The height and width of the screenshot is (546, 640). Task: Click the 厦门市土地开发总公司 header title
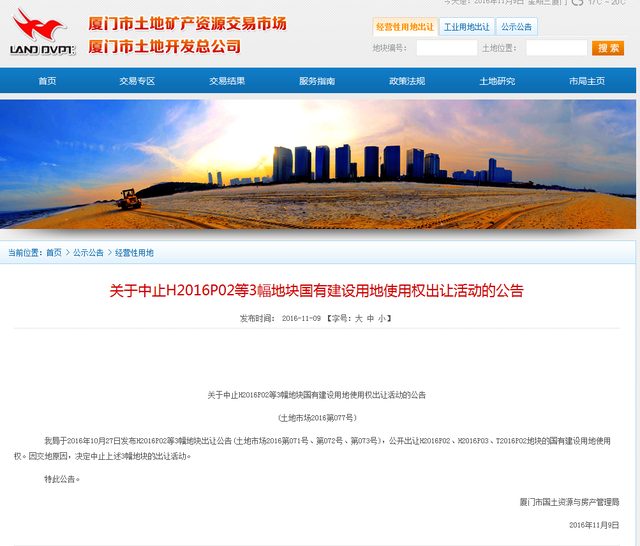click(x=164, y=47)
